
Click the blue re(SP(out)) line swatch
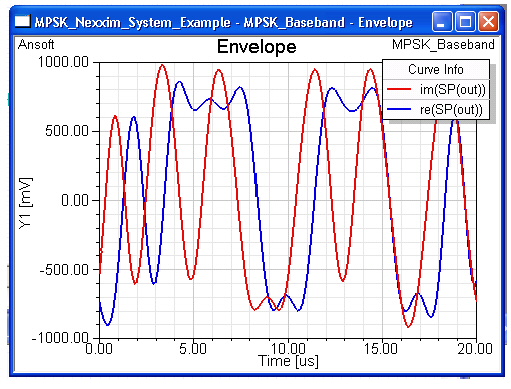pyautogui.click(x=399, y=109)
